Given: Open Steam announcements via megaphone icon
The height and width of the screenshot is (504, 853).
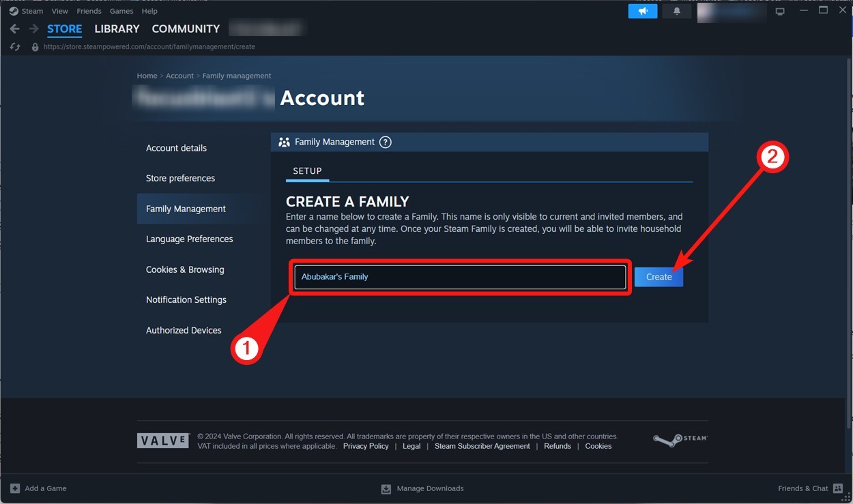Looking at the screenshot, I should (642, 11).
